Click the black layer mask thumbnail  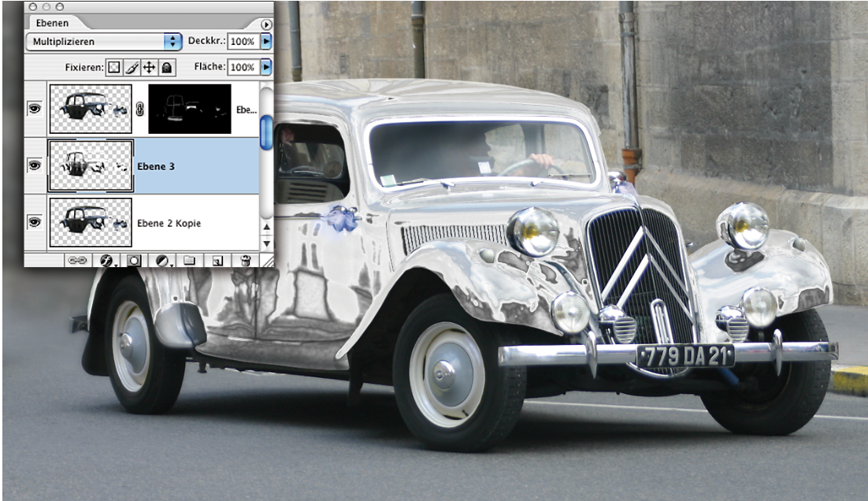189,109
